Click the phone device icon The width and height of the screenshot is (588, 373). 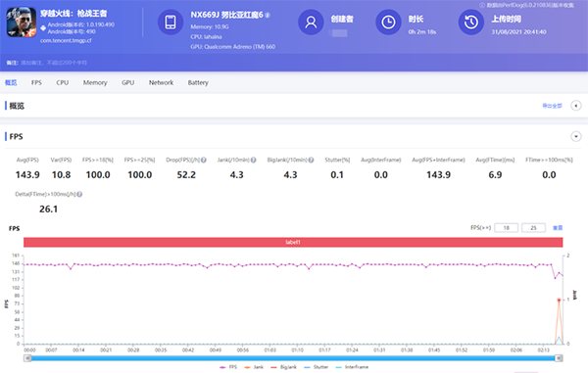click(171, 23)
